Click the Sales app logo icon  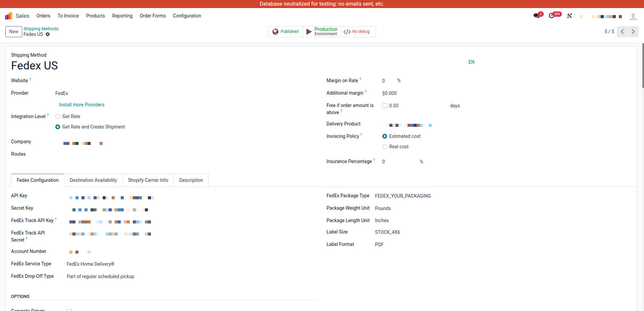[x=9, y=16]
